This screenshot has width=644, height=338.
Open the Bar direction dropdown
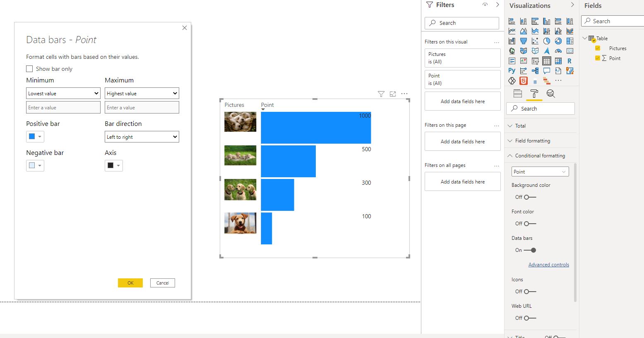142,137
